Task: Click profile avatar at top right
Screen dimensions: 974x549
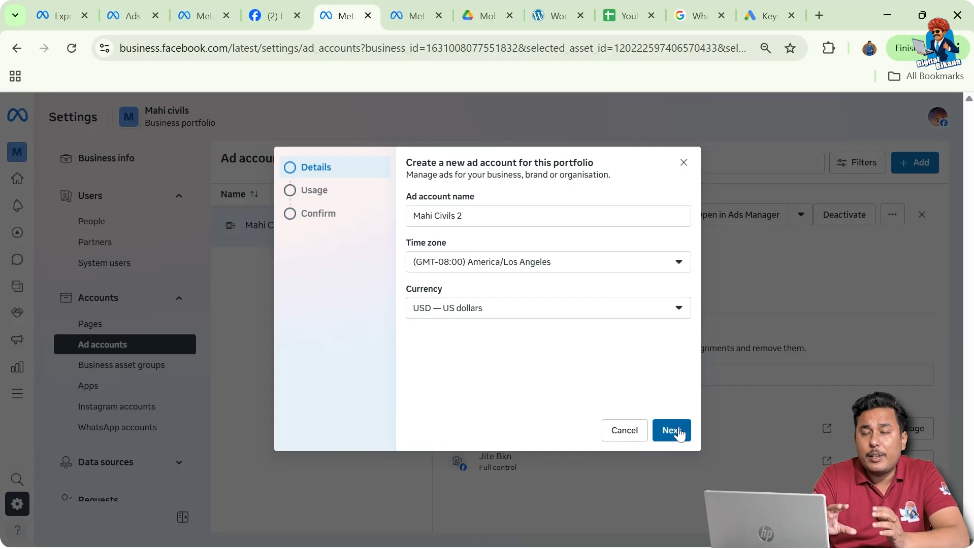Action: 937,117
